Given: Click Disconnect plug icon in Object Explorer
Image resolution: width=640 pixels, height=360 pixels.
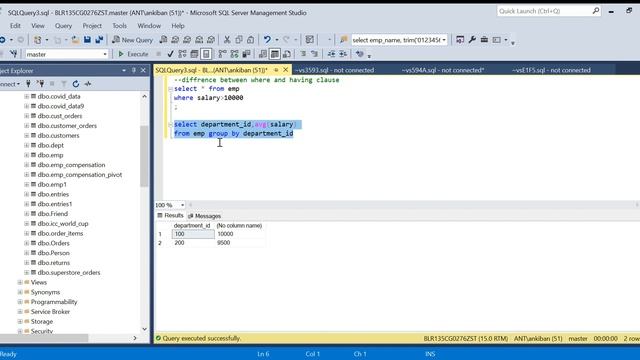Looking at the screenshot, I should [x=40, y=84].
